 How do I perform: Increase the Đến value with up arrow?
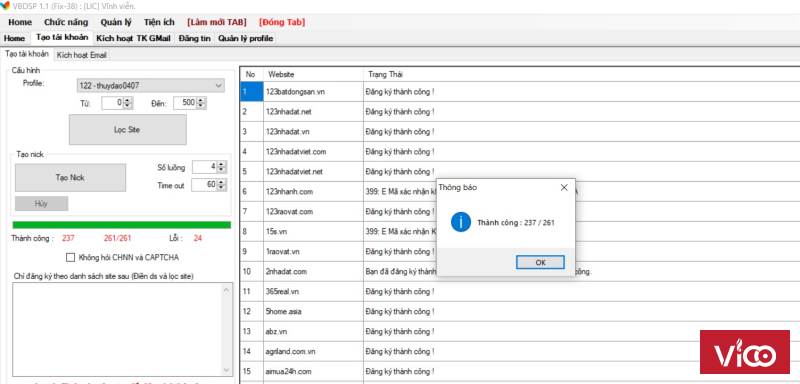[x=201, y=100]
